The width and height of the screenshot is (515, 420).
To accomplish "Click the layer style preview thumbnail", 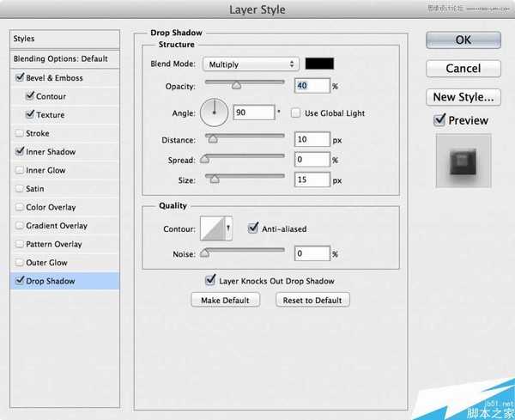I will coord(463,161).
